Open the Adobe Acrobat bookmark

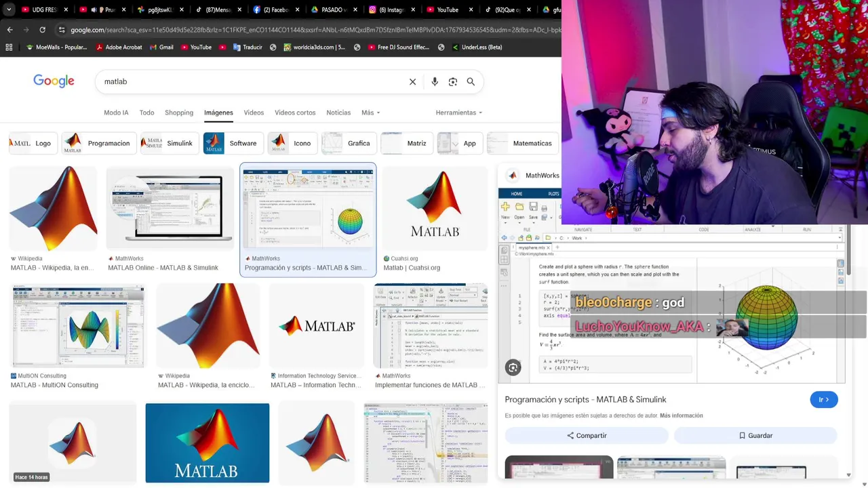click(119, 47)
